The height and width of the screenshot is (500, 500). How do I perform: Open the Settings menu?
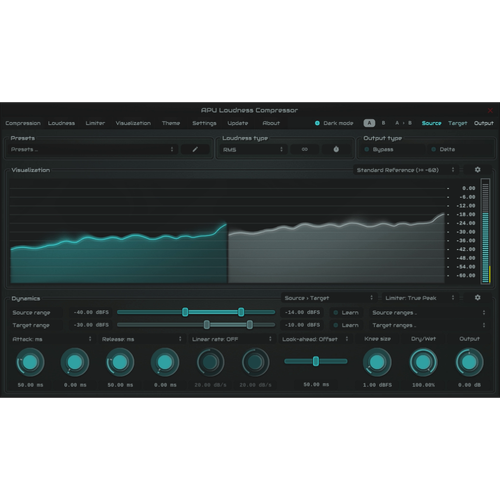204,123
